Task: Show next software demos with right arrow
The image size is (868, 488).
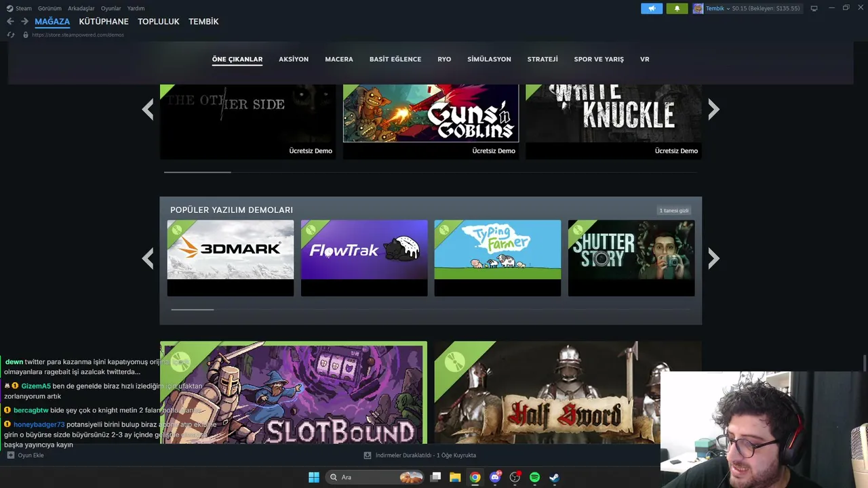Action: coord(713,258)
